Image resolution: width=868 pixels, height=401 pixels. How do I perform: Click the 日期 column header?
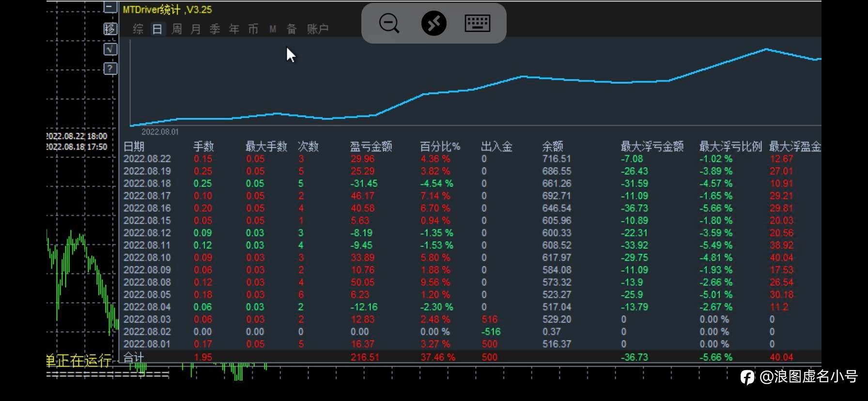click(134, 146)
